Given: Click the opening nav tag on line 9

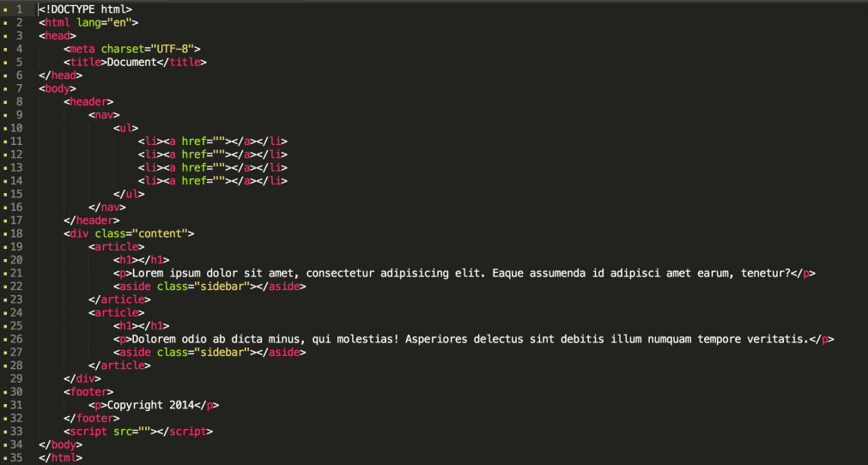Looking at the screenshot, I should click(104, 116).
